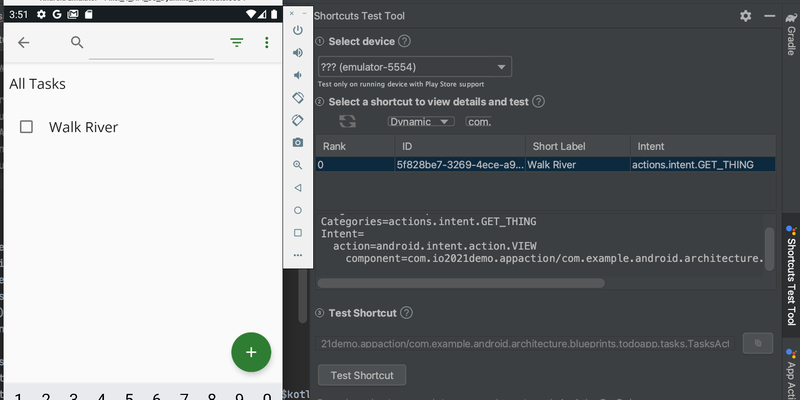
Task: Click the emulator home circle button
Action: [298, 210]
